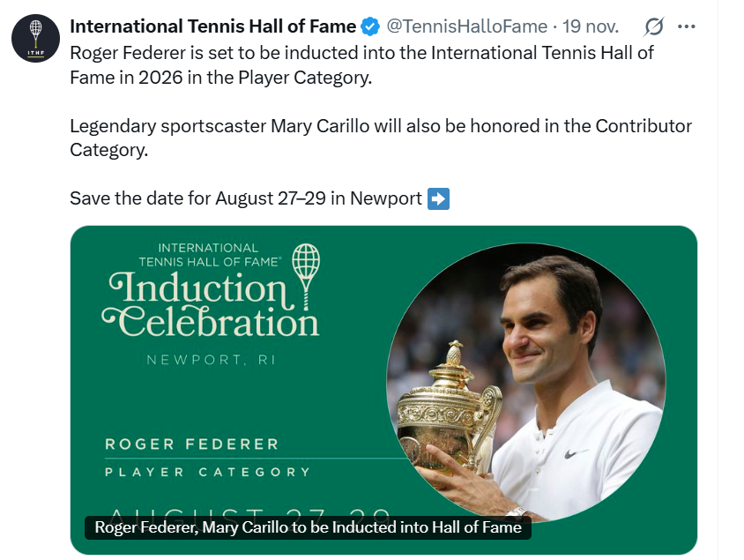Click the sentence about sportscaster Mary Carillo
This screenshot has width=744, height=560.
381,138
